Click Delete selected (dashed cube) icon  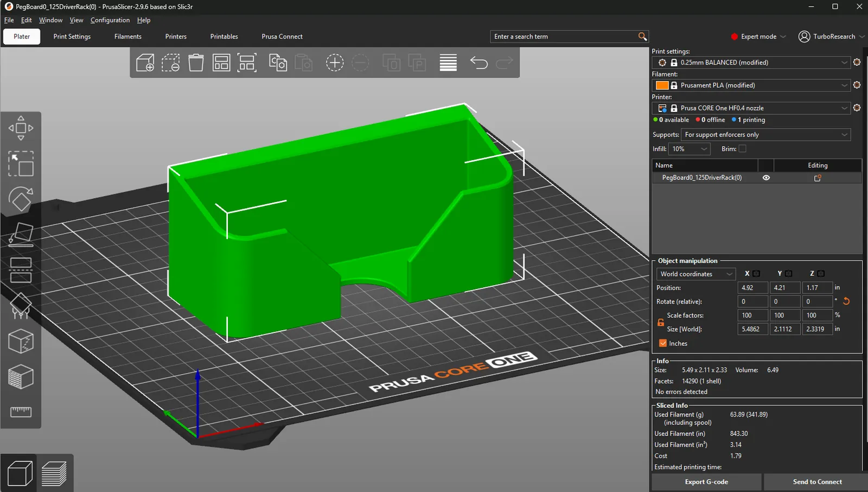[x=170, y=62]
